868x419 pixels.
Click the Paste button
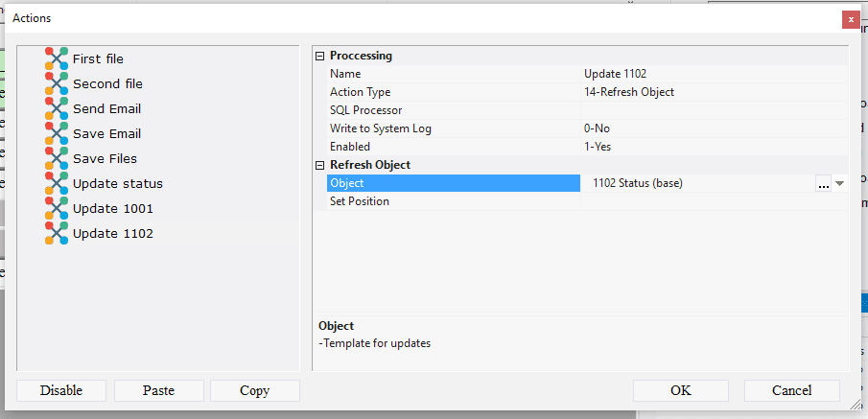(x=158, y=390)
